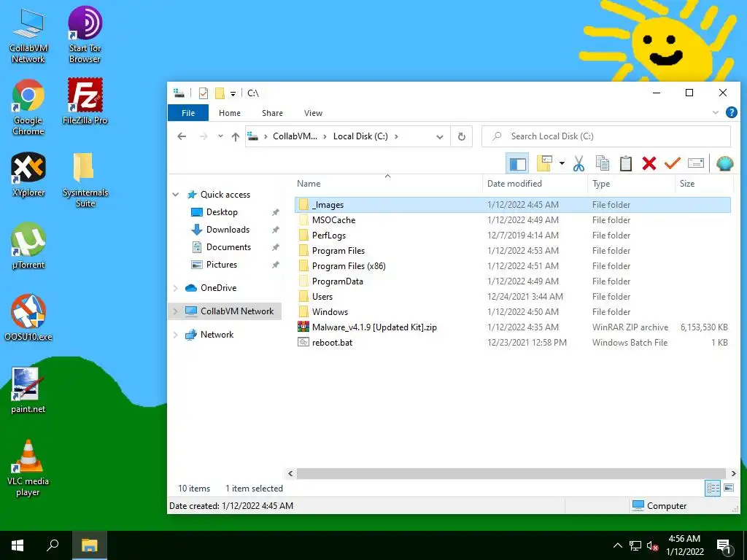This screenshot has height=560, width=747.
Task: Select Downloads in Quick access
Action: pyautogui.click(x=228, y=230)
